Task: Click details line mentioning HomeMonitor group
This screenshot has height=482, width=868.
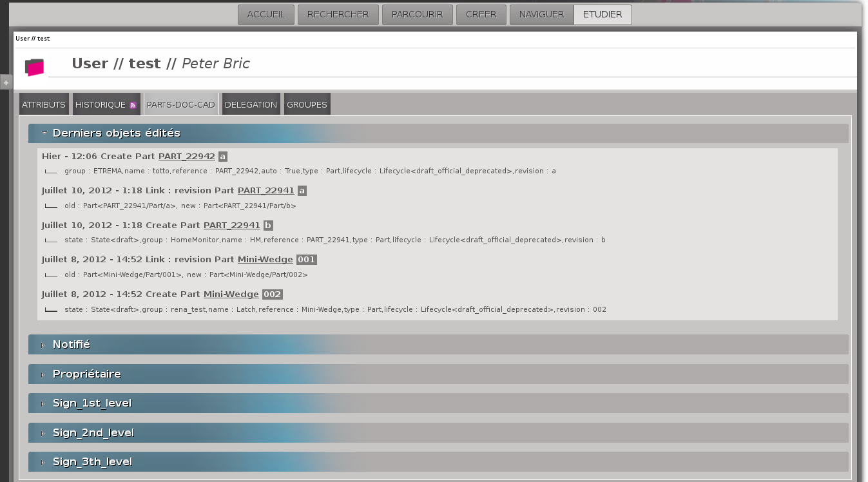Action: pyautogui.click(x=335, y=240)
